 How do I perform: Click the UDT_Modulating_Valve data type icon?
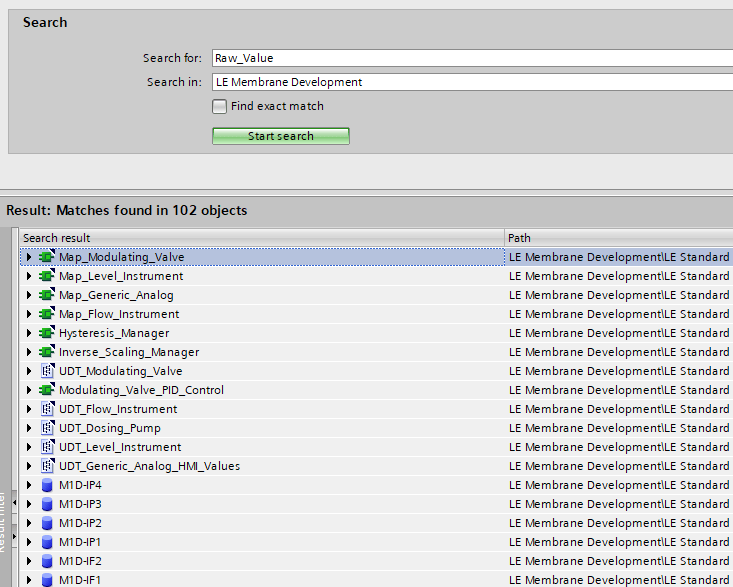pyautogui.click(x=46, y=371)
